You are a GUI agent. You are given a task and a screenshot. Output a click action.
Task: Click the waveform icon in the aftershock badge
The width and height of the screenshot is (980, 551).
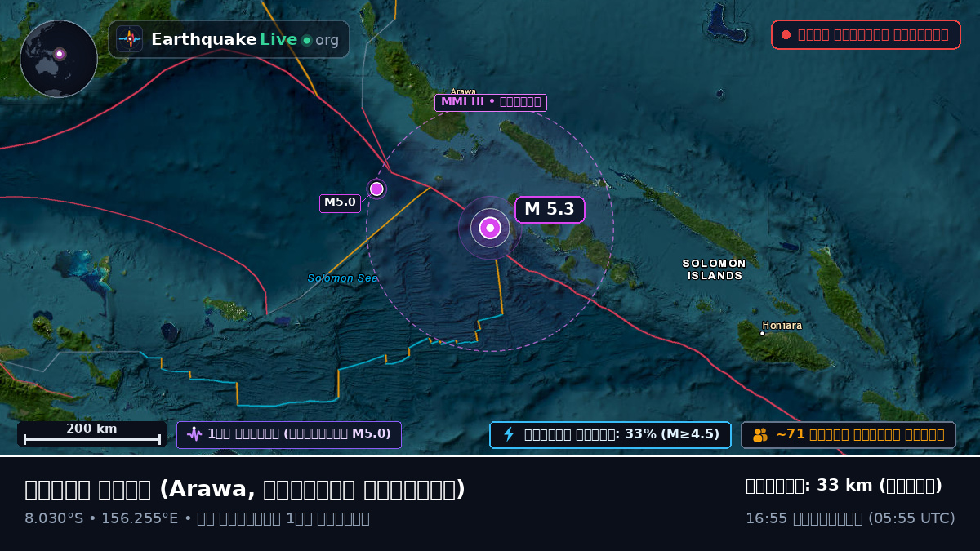[194, 434]
